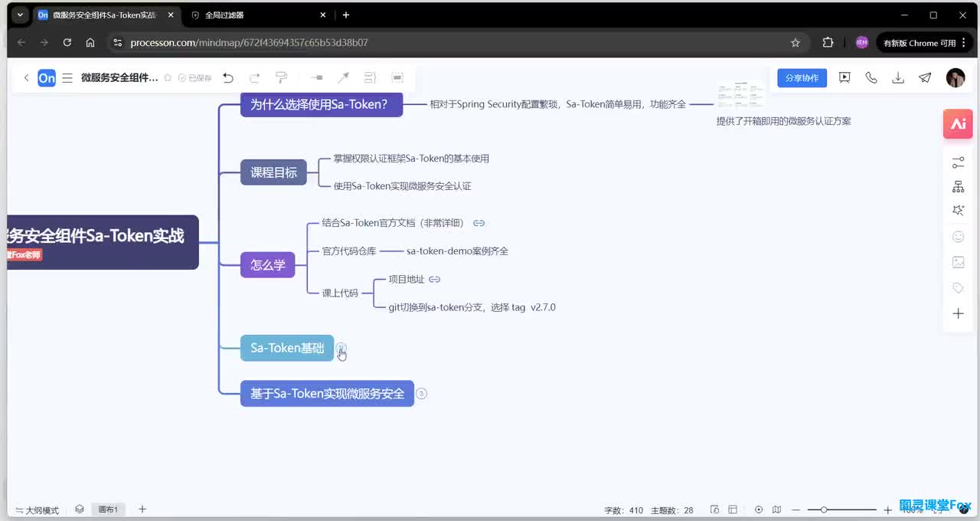Switch to the 全局过滤器 browser tab
980x521 pixels.
coord(259,15)
